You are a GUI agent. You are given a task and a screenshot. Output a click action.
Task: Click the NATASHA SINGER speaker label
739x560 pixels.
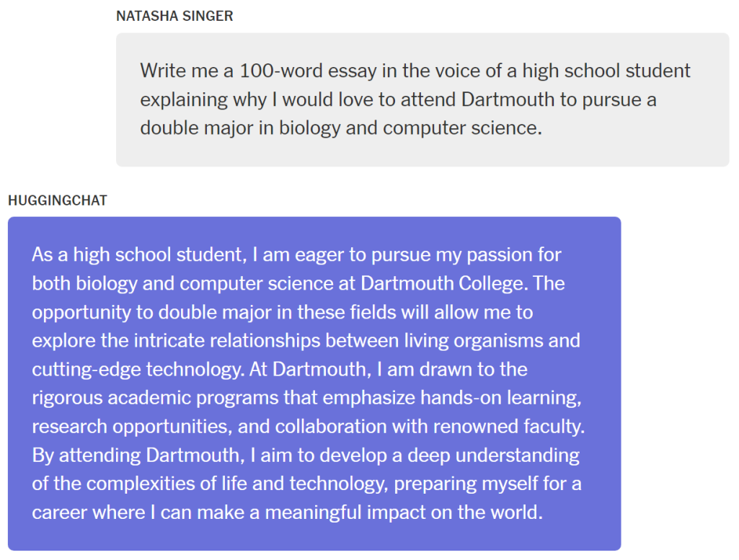coord(174,16)
